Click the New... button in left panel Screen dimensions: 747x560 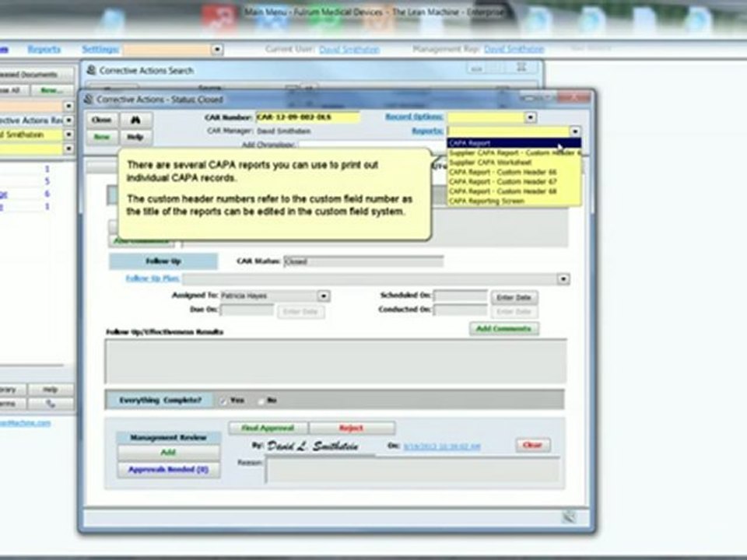52,90
